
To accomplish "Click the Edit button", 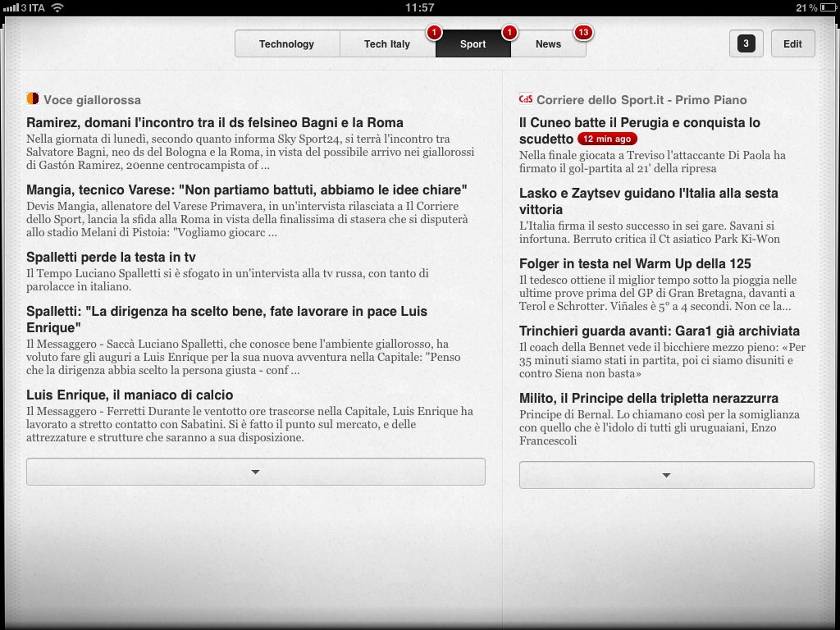I will click(793, 43).
